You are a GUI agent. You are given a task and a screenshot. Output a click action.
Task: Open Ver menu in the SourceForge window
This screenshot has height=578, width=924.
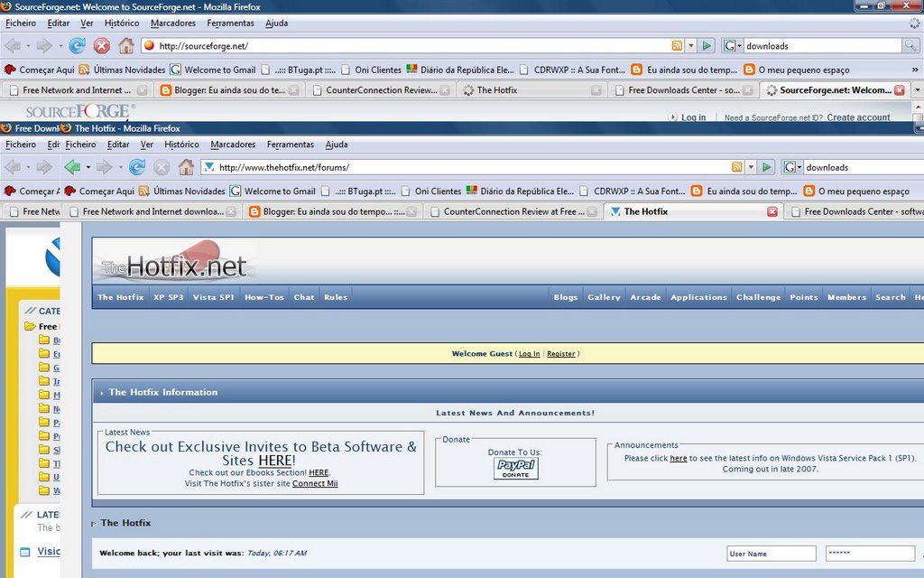(88, 23)
